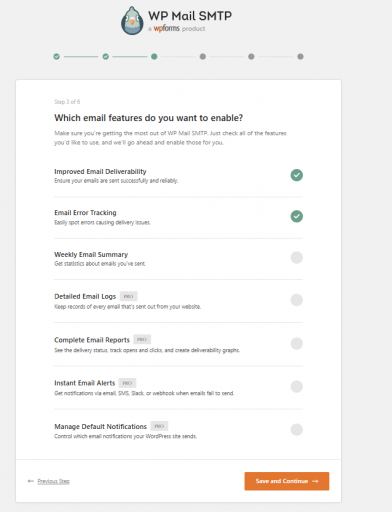Click 'Keep records of every email' description
The height and width of the screenshot is (512, 392).
coord(128,307)
